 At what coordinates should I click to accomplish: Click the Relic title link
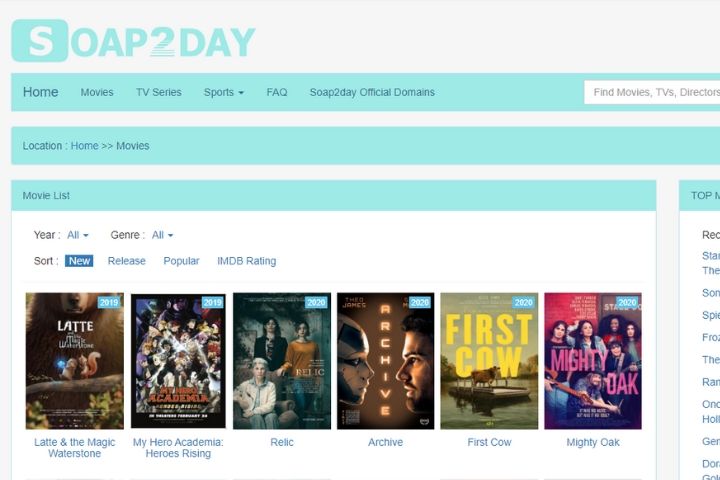pyautogui.click(x=282, y=442)
